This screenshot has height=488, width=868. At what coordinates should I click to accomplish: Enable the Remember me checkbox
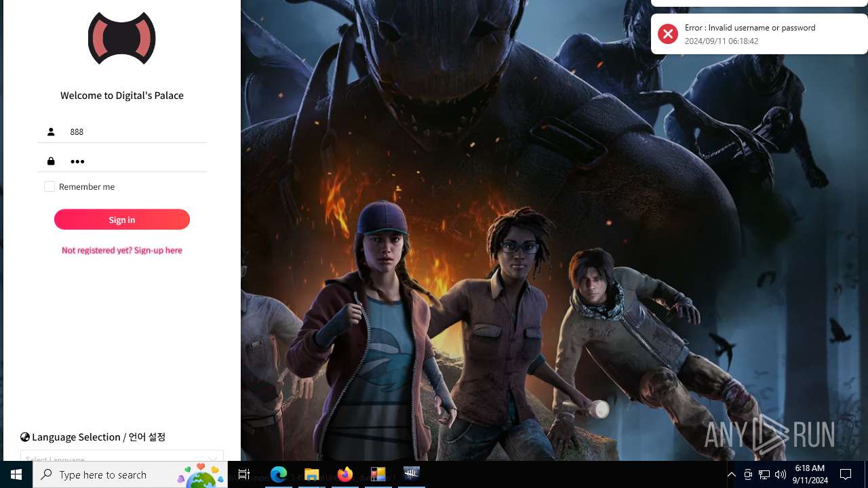(50, 186)
